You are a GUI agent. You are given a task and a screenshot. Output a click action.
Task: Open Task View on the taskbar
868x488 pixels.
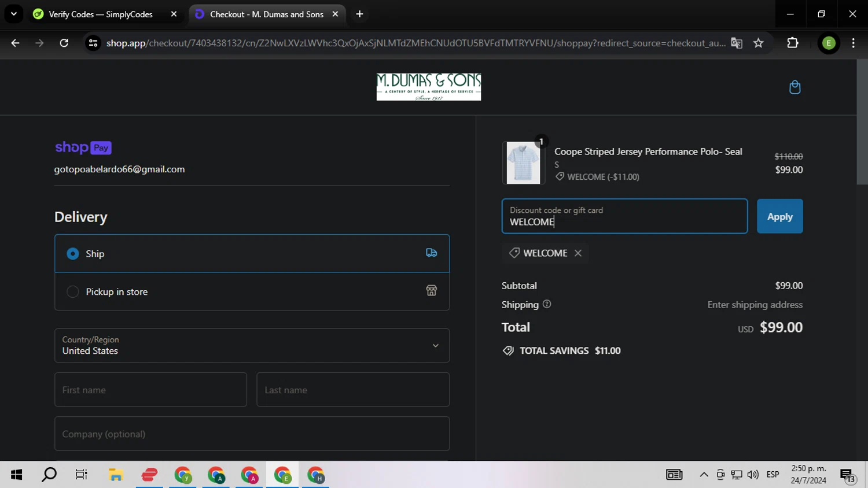pyautogui.click(x=82, y=475)
